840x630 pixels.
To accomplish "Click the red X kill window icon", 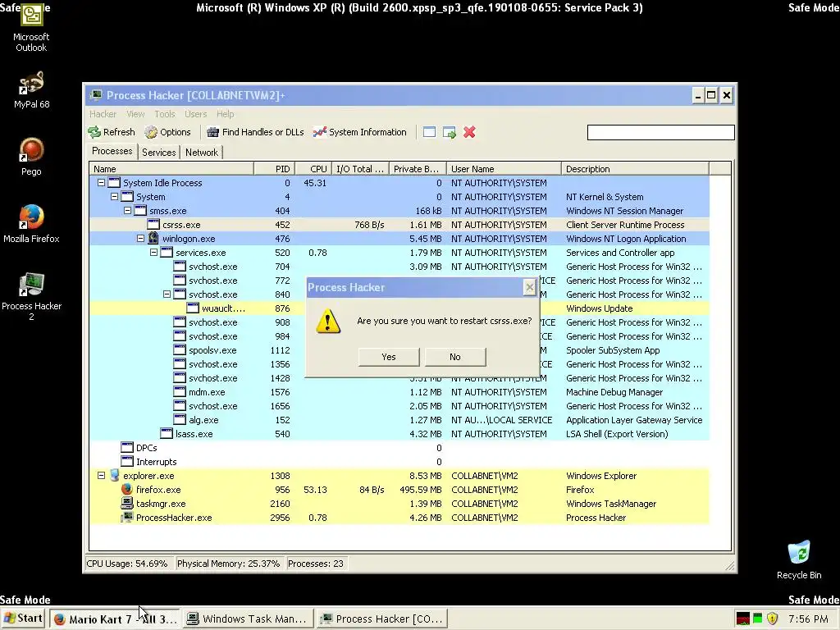I will point(469,132).
